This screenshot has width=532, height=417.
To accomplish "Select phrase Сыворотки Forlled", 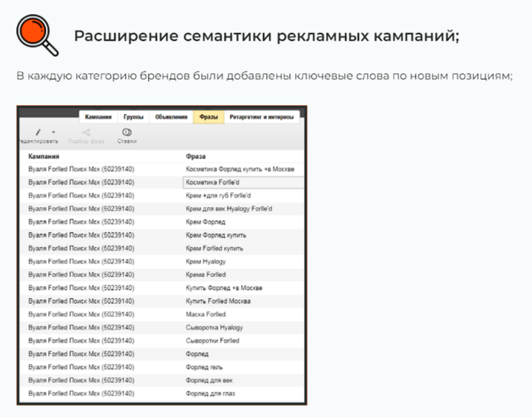I will point(212,341).
